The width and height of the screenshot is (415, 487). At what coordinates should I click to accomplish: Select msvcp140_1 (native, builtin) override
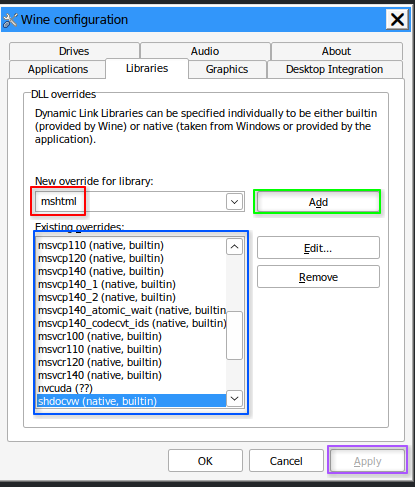(131, 284)
